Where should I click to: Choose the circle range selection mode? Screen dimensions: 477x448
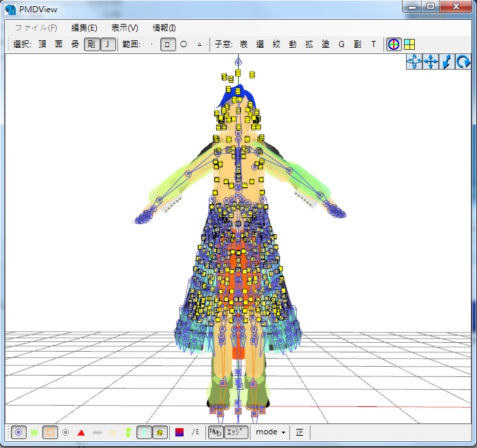184,44
